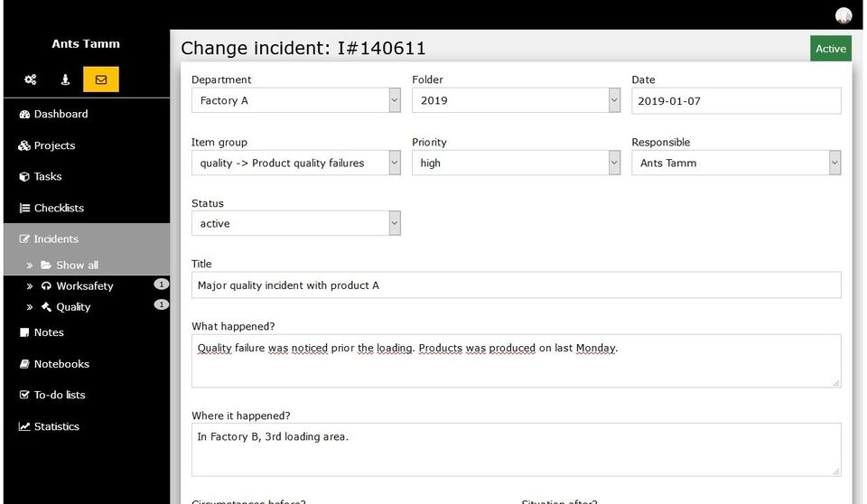Open To-do lists from the sidebar
This screenshot has height=504, width=867.
pyautogui.click(x=60, y=395)
